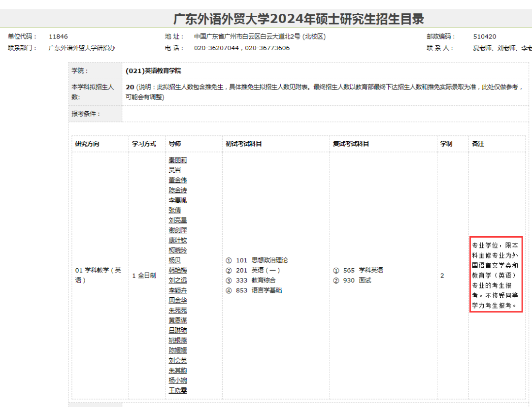Select exam subject 853 语言学基础
The image size is (532, 407).
259,290
